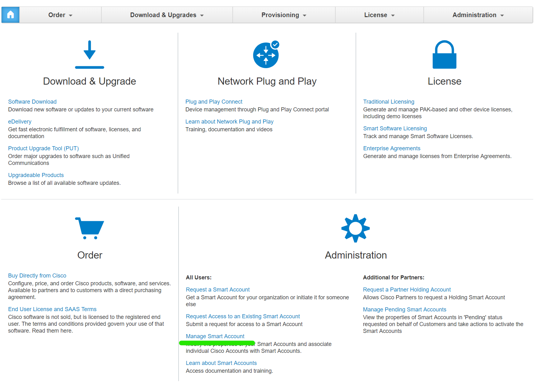The image size is (536, 392).
Task: Click the License padlock icon
Action: [444, 54]
